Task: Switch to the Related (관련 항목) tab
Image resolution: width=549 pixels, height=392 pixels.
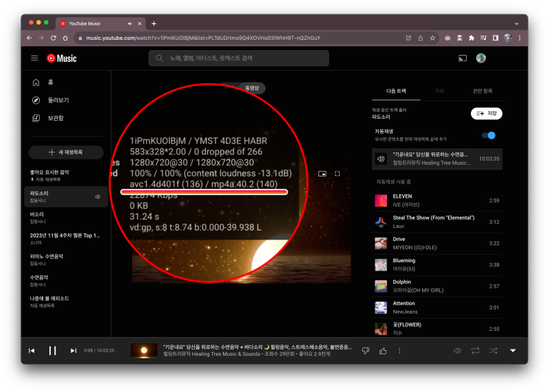Action: tap(482, 91)
